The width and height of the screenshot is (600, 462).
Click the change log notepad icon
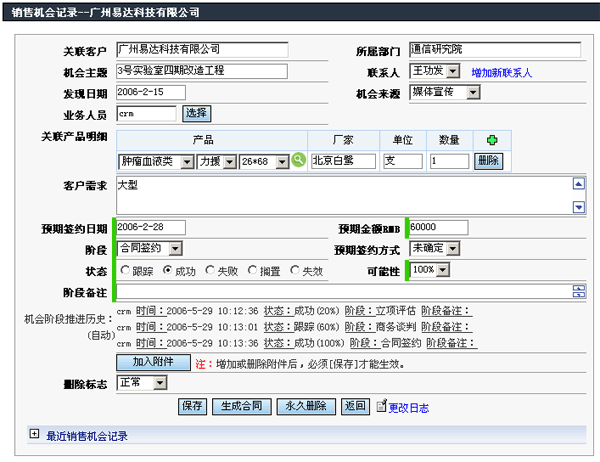pyautogui.click(x=381, y=405)
